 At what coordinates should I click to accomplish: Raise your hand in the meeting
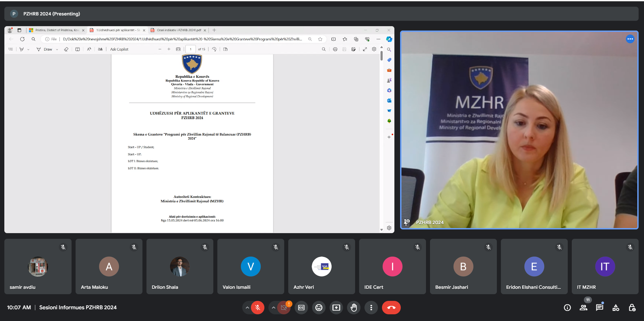click(354, 308)
